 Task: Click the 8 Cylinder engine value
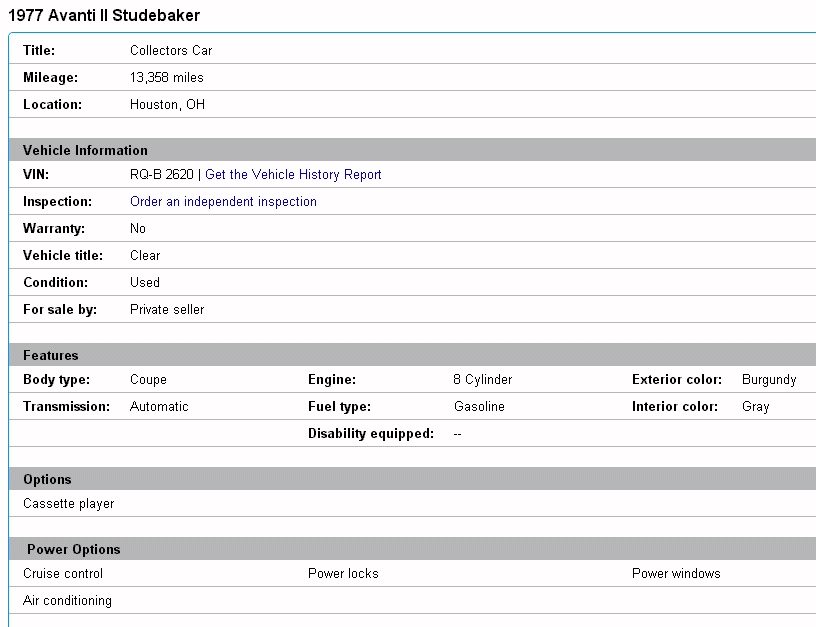pos(482,380)
